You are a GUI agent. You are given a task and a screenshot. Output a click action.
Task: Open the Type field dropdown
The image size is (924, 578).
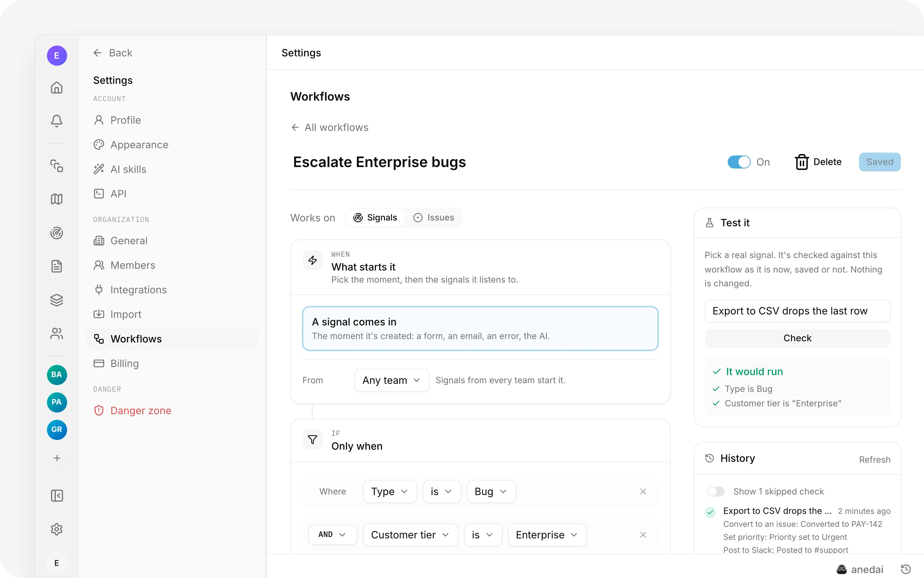tap(390, 492)
